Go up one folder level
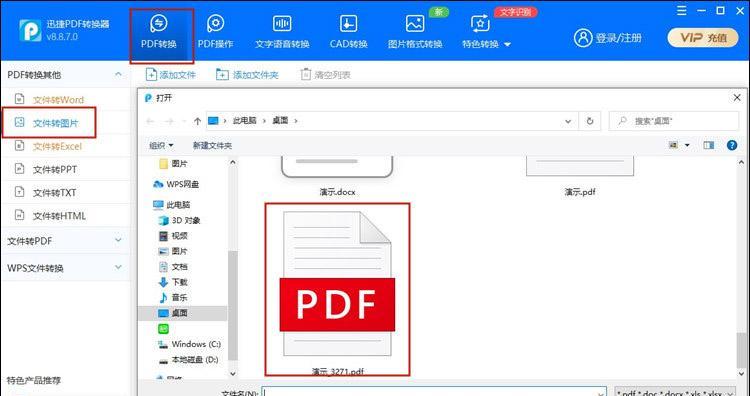The height and width of the screenshot is (396, 750). pyautogui.click(x=197, y=121)
